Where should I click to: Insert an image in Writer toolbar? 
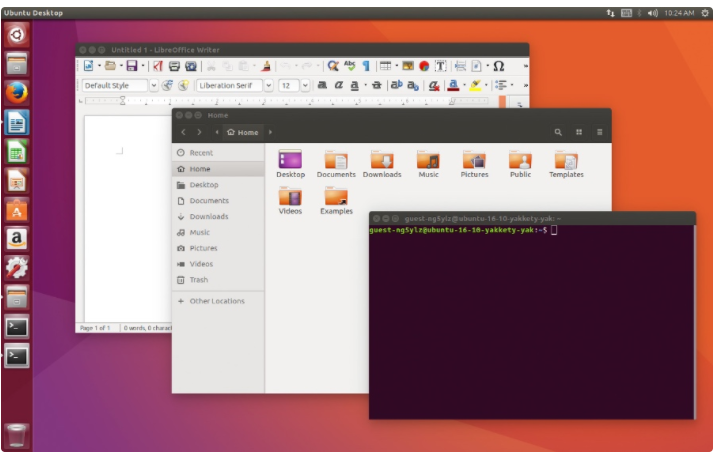pos(408,66)
